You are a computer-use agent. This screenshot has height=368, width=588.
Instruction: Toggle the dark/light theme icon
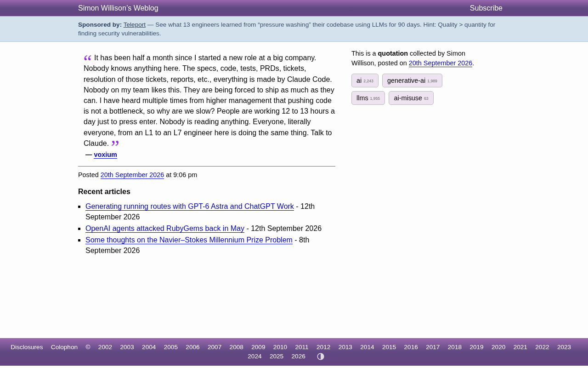coord(321,356)
